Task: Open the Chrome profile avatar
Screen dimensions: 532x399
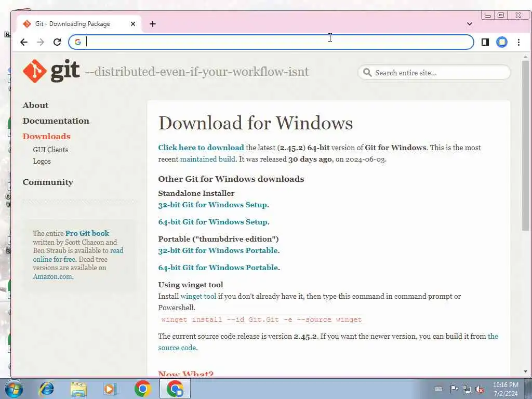Action: click(x=502, y=42)
